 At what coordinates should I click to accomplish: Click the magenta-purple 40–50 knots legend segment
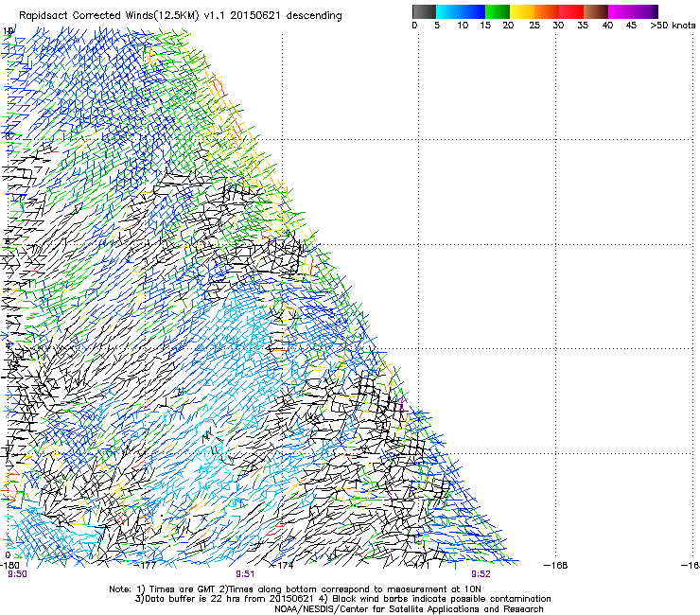pyautogui.click(x=633, y=11)
